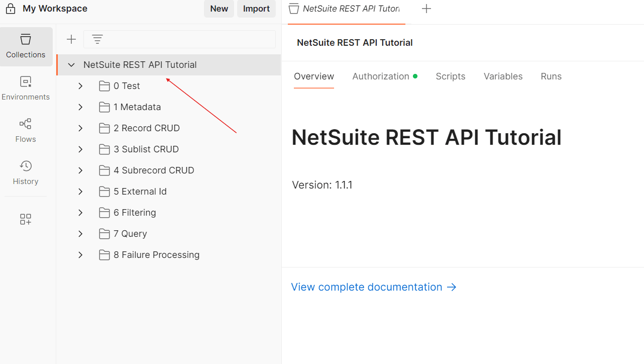Open the Variables tab
Image resolution: width=644 pixels, height=364 pixels.
[x=503, y=76]
